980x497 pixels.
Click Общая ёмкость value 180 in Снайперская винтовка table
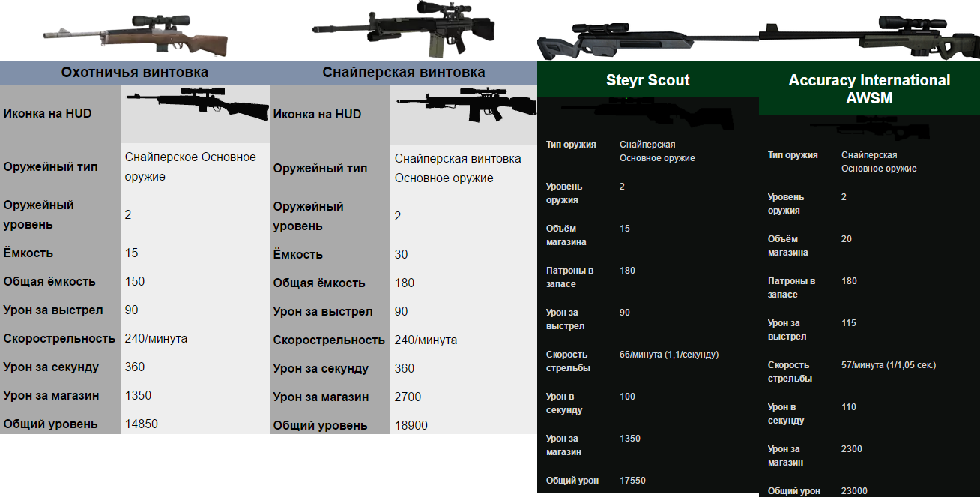click(x=405, y=283)
